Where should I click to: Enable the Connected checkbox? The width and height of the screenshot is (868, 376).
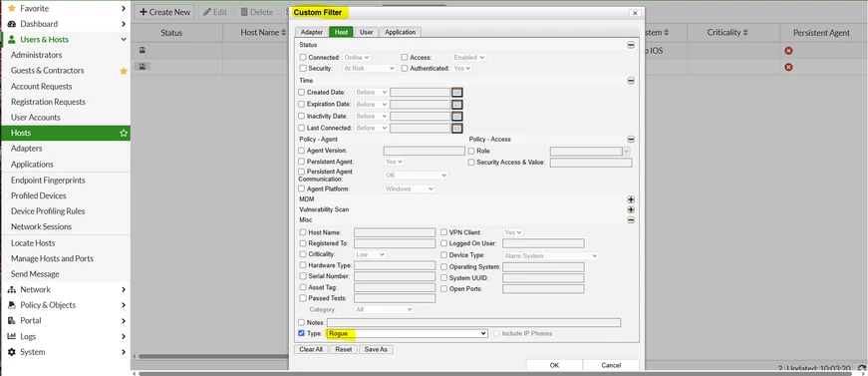[x=303, y=57]
